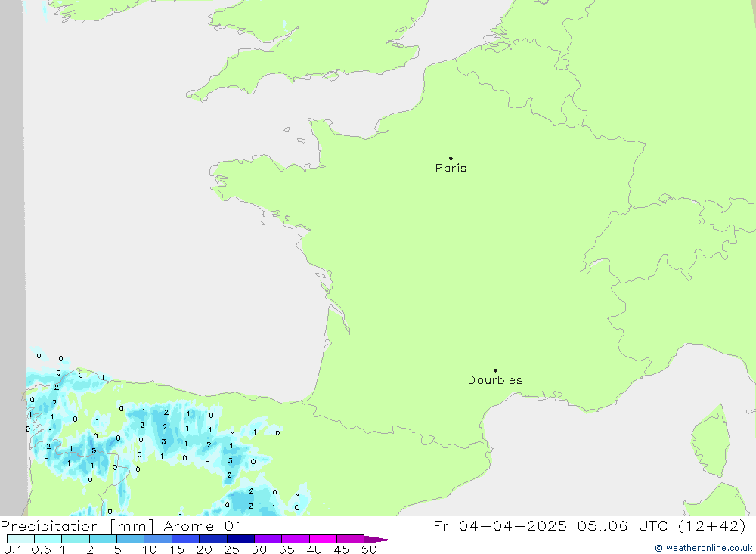Select the Dourbies location dot marker

pos(495,370)
